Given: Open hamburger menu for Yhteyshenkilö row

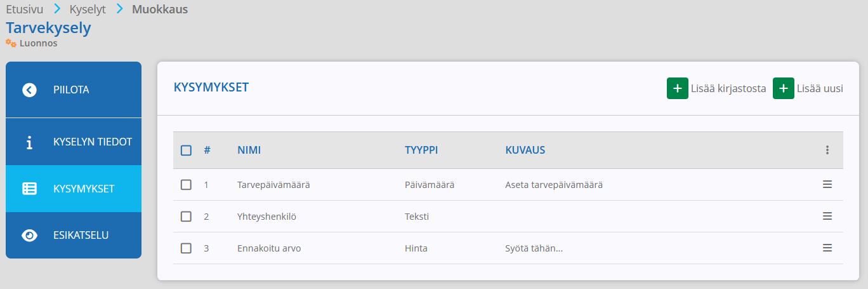Looking at the screenshot, I should click(x=827, y=216).
